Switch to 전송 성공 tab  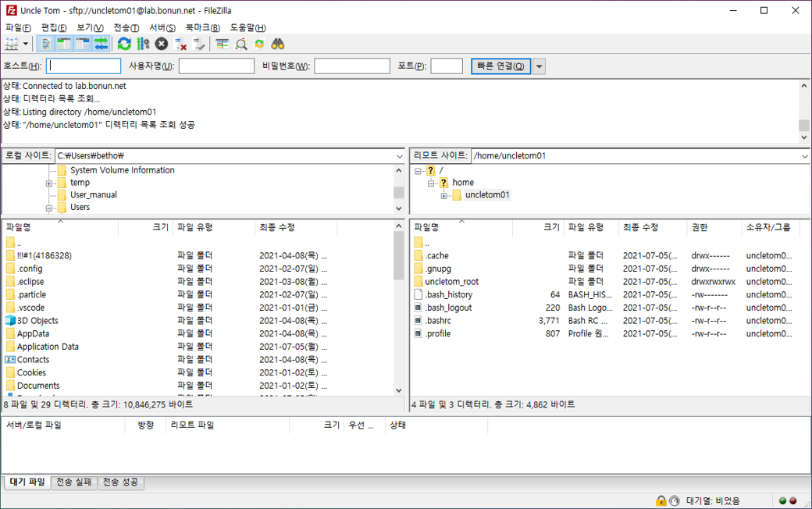click(x=120, y=482)
